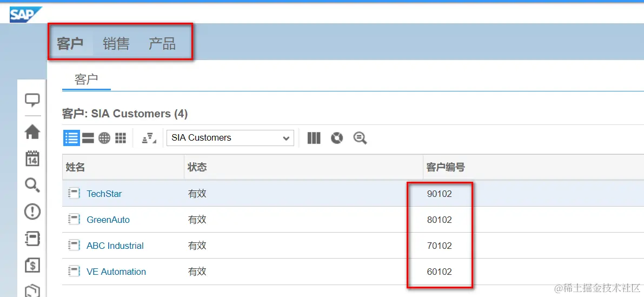Click the row icon beside VE Automation
The width and height of the screenshot is (644, 297).
[74, 272]
